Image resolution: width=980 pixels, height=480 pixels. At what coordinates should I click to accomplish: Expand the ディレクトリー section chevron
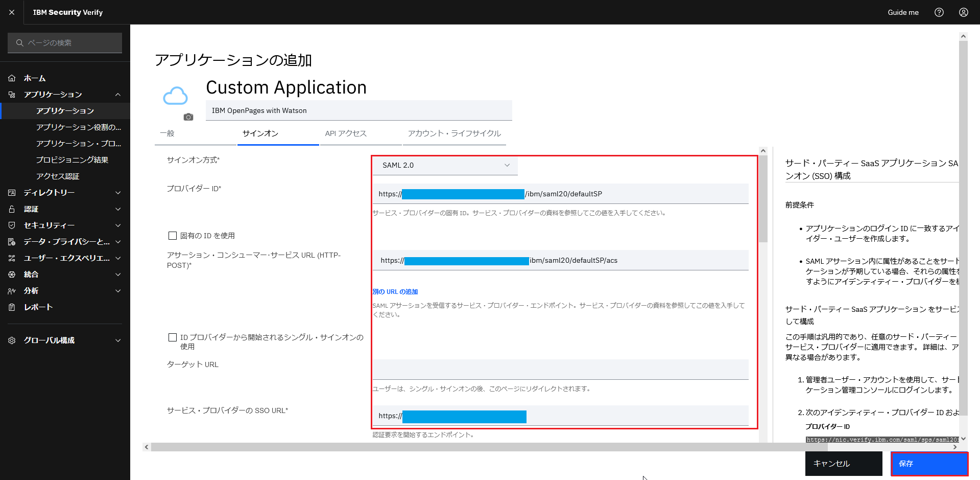[x=118, y=193]
